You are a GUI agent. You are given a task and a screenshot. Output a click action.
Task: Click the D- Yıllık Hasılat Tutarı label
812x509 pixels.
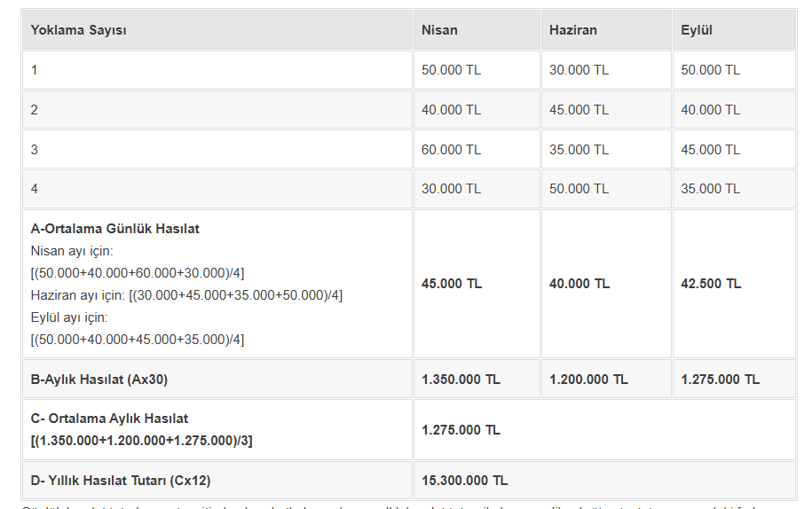[x=121, y=481]
